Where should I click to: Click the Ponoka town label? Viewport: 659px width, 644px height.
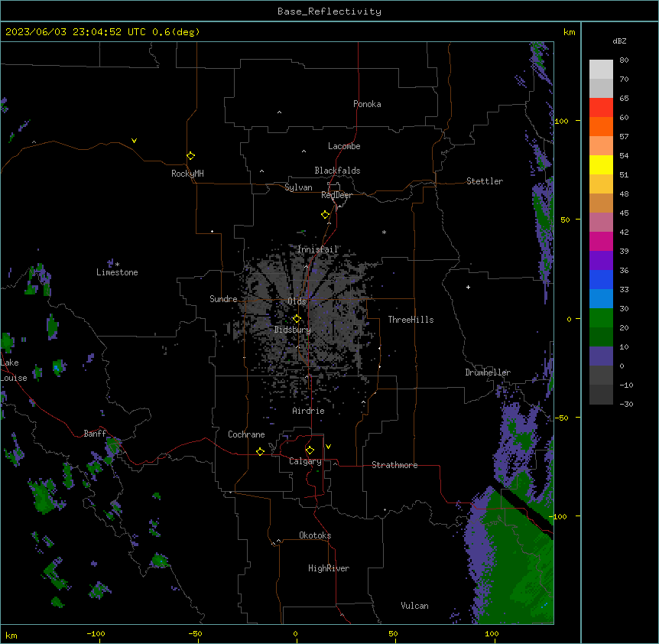click(x=367, y=104)
